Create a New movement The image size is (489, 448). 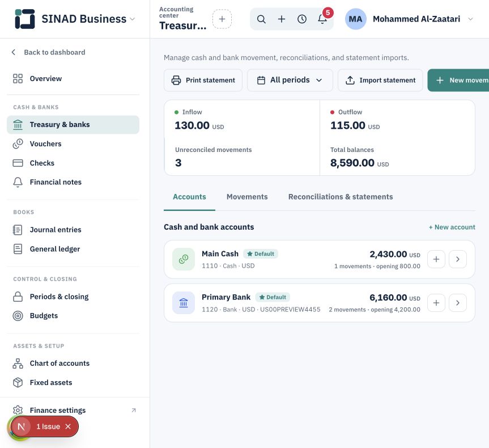[x=458, y=80]
